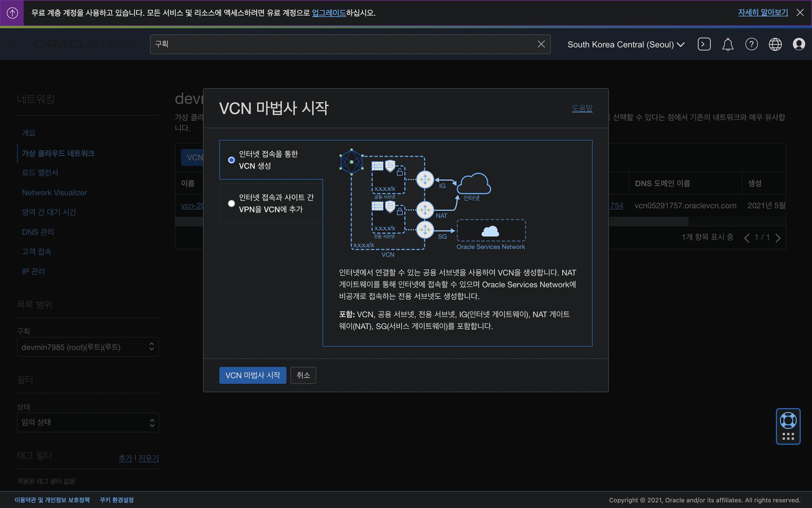Select the site-to-site VPN radio option

[231, 204]
